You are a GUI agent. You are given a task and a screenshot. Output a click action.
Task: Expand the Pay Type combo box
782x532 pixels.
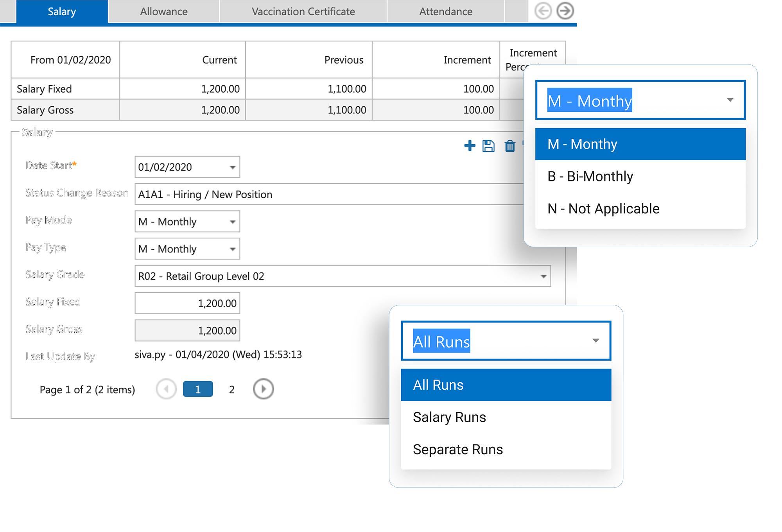[x=233, y=249]
